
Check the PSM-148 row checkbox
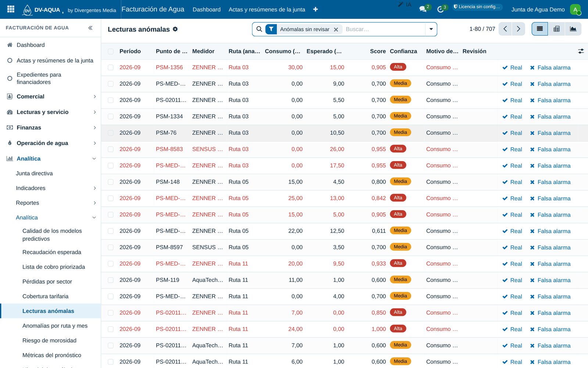coord(111,182)
